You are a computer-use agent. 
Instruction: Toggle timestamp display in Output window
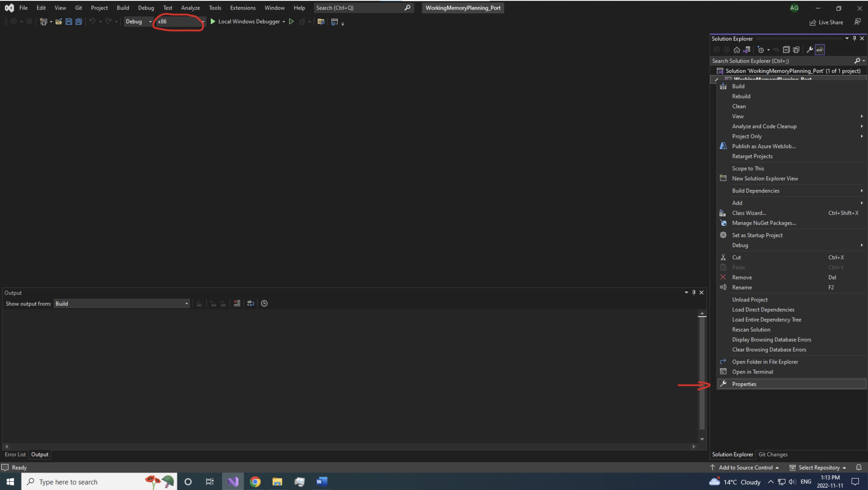[x=264, y=303]
